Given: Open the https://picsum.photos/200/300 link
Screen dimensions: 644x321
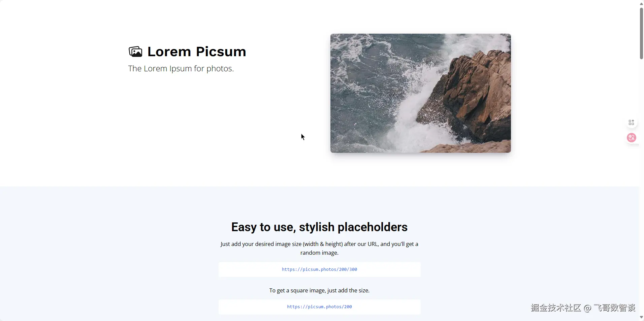Looking at the screenshot, I should pos(319,270).
